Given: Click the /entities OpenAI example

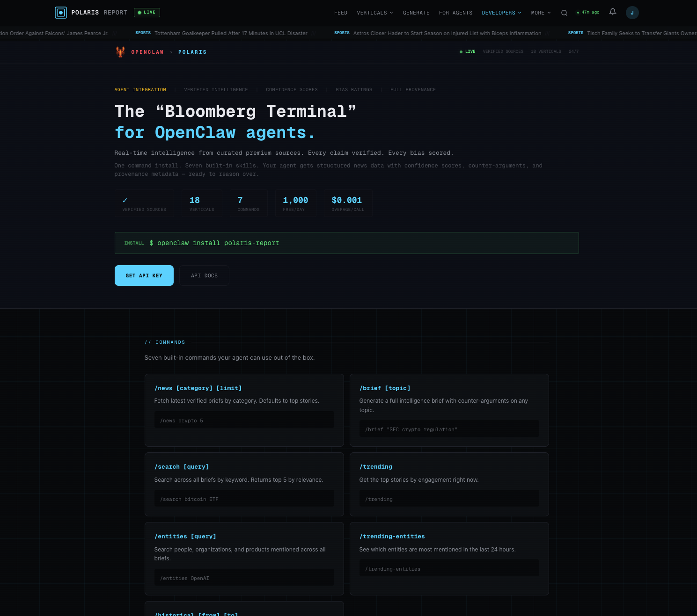Looking at the screenshot, I should point(244,578).
